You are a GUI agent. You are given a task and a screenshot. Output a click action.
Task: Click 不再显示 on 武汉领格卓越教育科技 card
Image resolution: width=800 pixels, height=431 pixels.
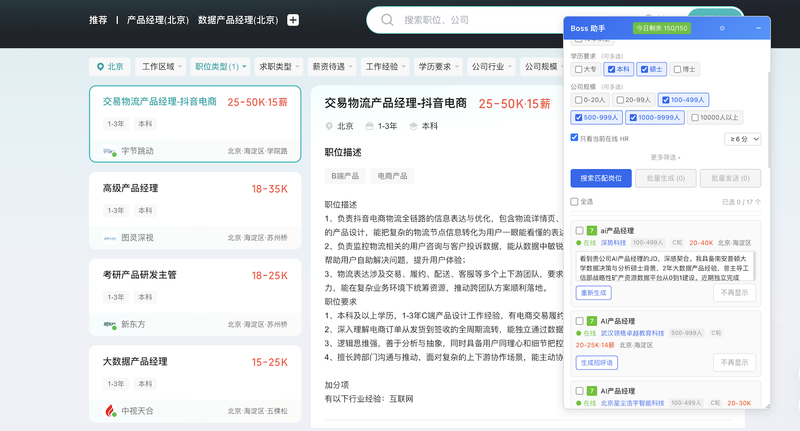click(734, 363)
